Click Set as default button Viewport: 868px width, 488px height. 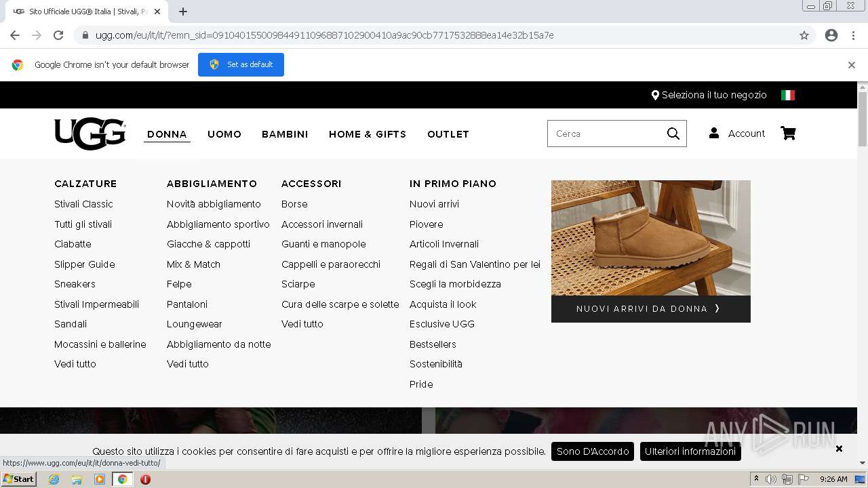tap(241, 64)
